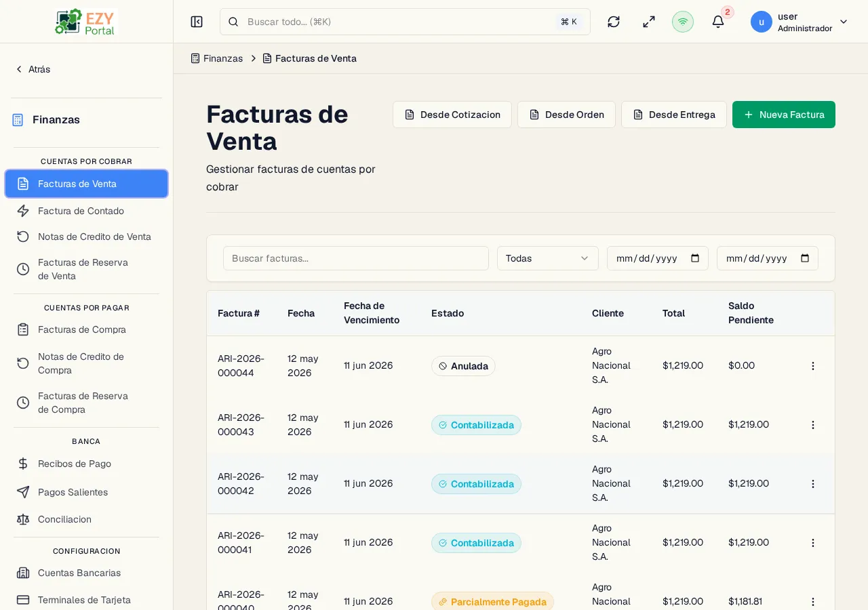Click the Estado column header
868x610 pixels.
[448, 313]
